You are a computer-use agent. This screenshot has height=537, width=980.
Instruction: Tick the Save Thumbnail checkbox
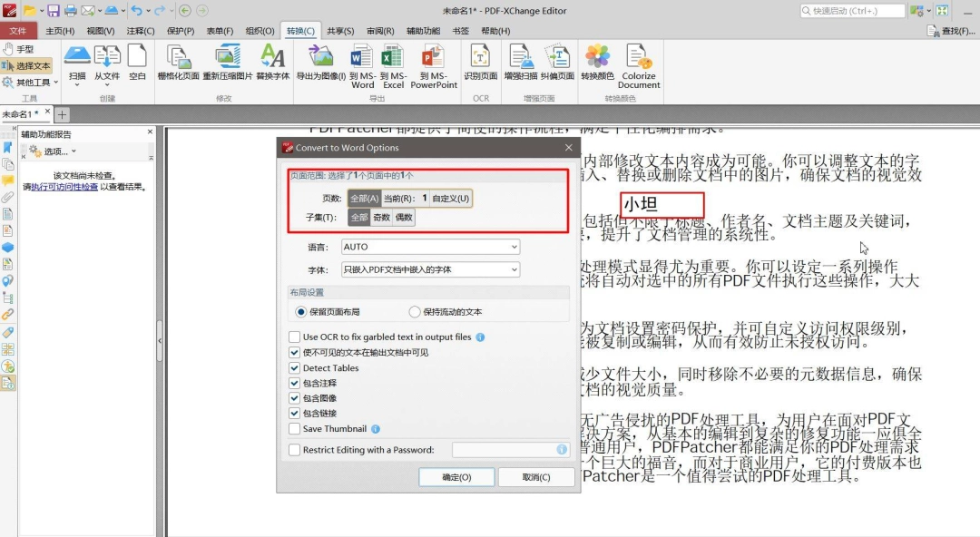pos(294,429)
